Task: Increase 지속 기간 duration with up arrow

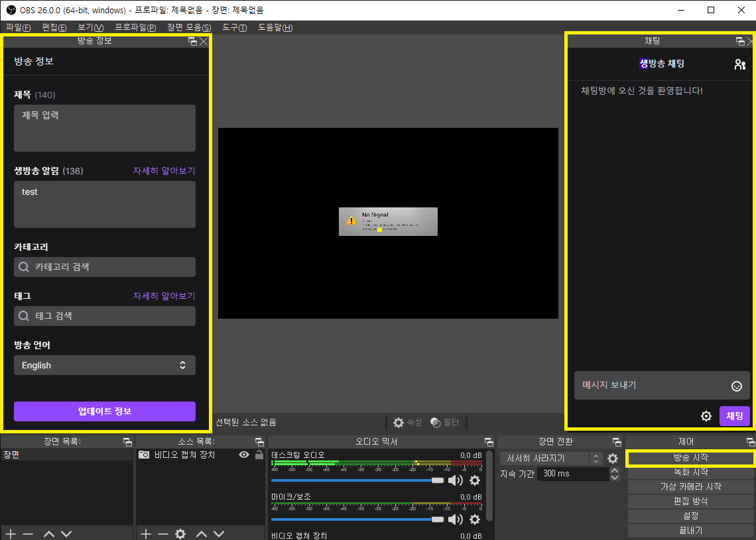Action: coord(614,470)
